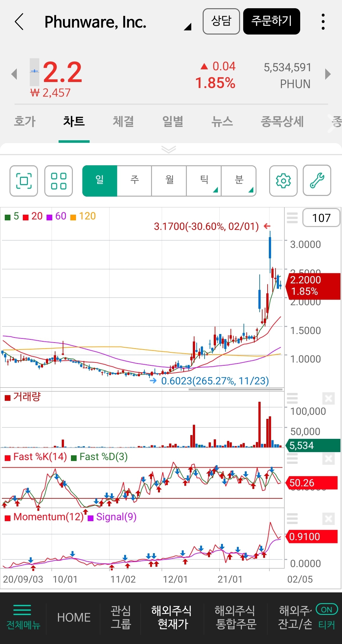Open 해외주식 현재가 in bottom bar
The height and width of the screenshot is (644, 342).
[x=171, y=617]
